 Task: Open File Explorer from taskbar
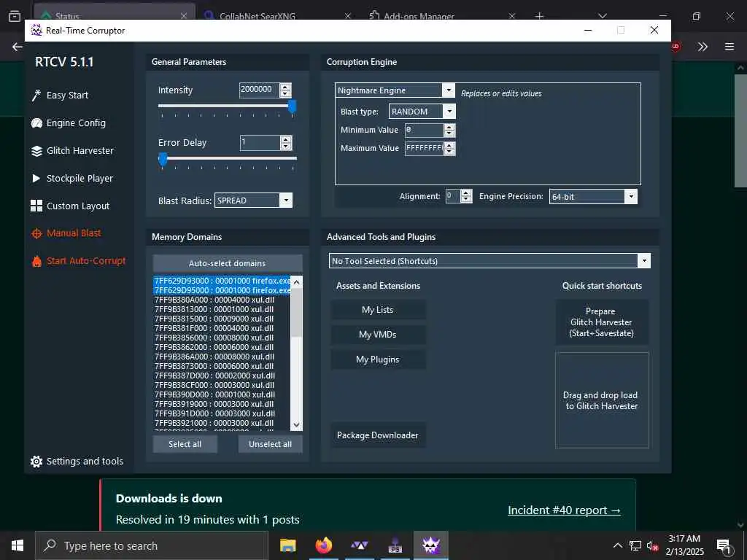(287, 545)
